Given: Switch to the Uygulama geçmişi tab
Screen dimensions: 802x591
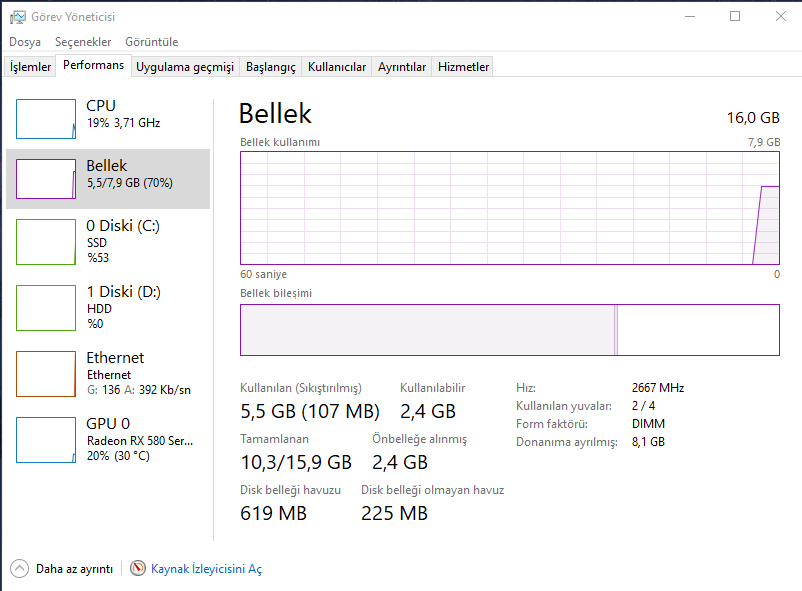Looking at the screenshot, I should coord(185,67).
